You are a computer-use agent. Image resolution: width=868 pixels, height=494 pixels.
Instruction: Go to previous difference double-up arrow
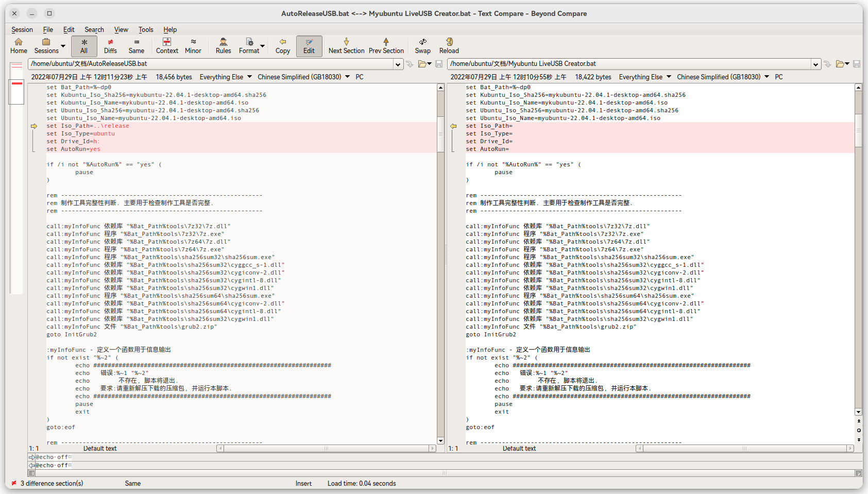(859, 421)
